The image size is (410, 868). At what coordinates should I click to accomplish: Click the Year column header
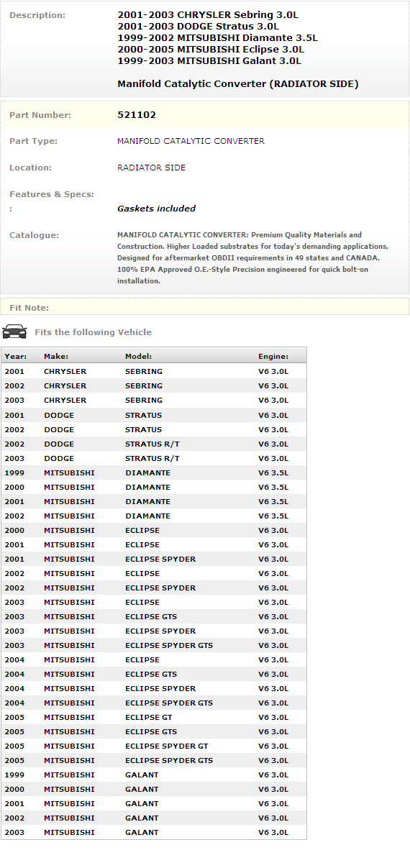click(x=14, y=356)
